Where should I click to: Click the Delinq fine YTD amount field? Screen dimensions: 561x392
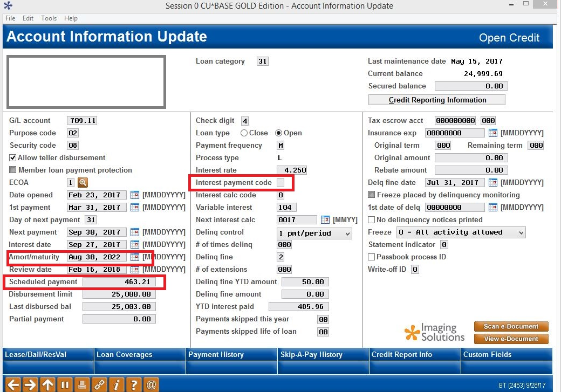pos(305,282)
